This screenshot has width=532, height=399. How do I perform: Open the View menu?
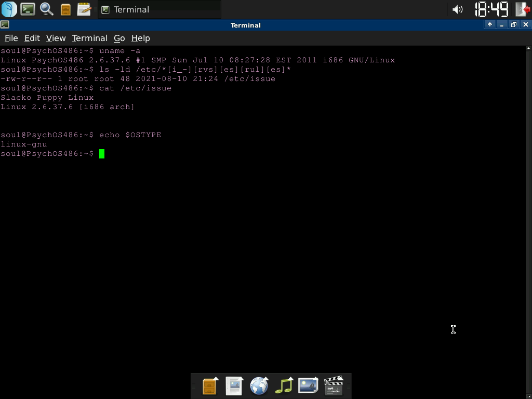pyautogui.click(x=56, y=38)
